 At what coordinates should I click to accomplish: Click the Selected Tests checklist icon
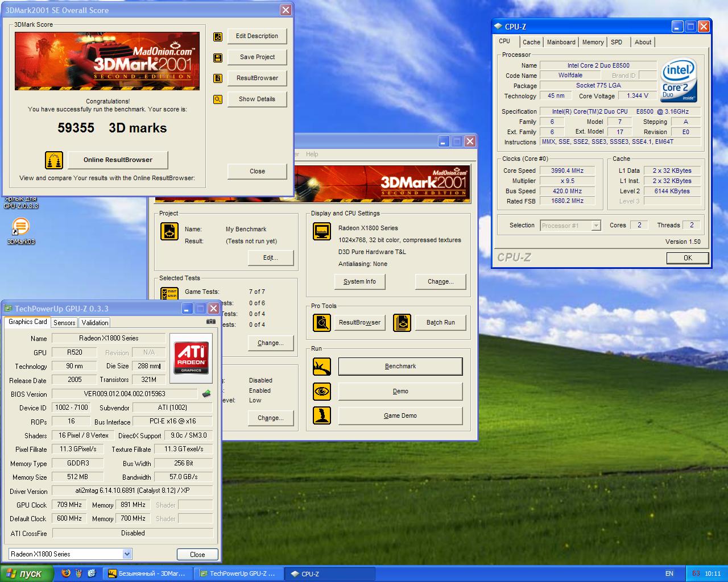click(169, 293)
